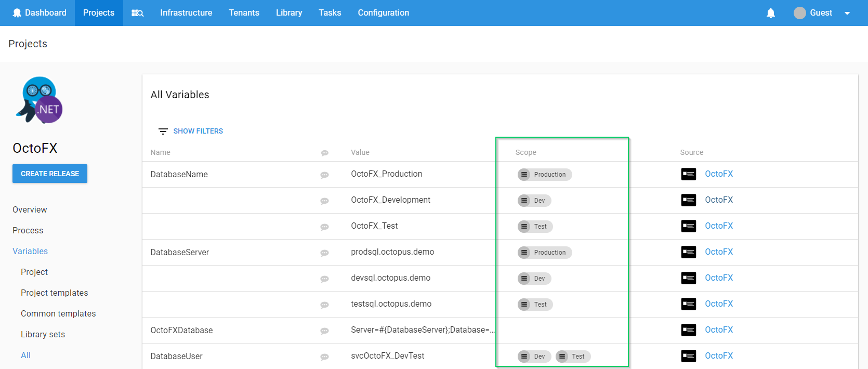Click source icon in OctoFX_Development row
This screenshot has height=369, width=868.
(x=689, y=200)
